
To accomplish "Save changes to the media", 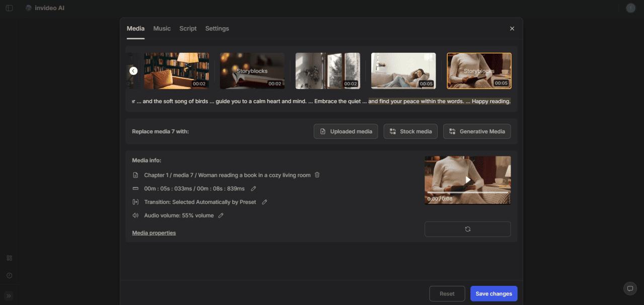I will point(494,293).
